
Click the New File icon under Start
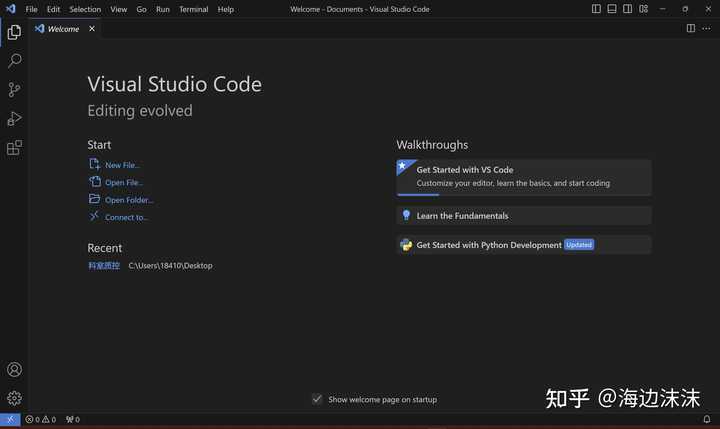click(95, 164)
